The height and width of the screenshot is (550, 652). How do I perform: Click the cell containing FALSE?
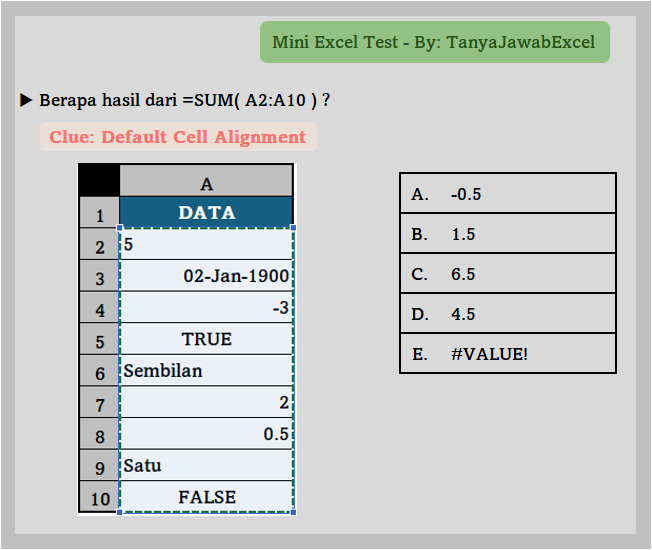coord(206,496)
